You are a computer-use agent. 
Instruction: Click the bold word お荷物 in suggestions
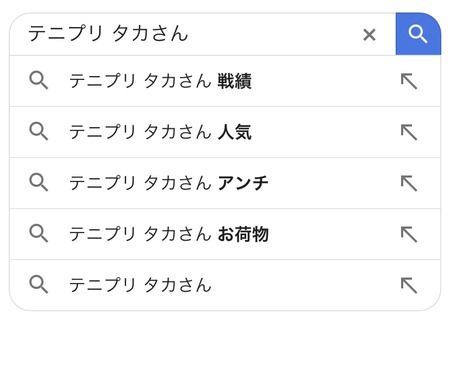243,234
